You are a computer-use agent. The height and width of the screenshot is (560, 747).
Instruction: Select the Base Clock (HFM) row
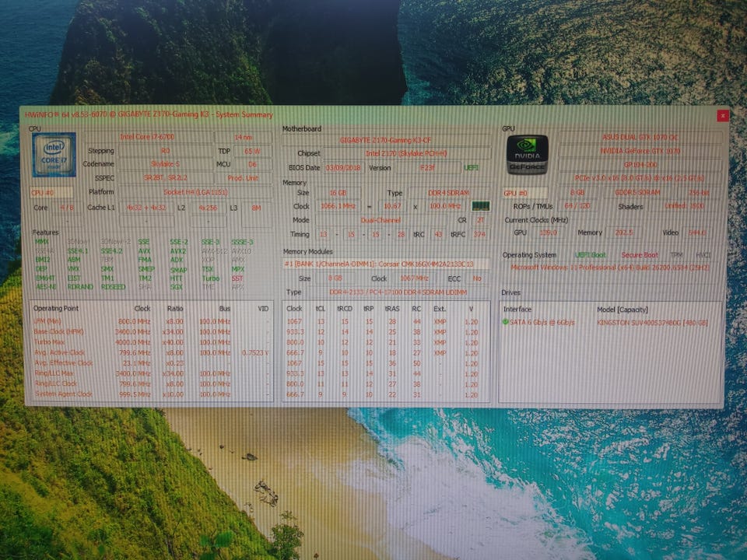pyautogui.click(x=150, y=332)
